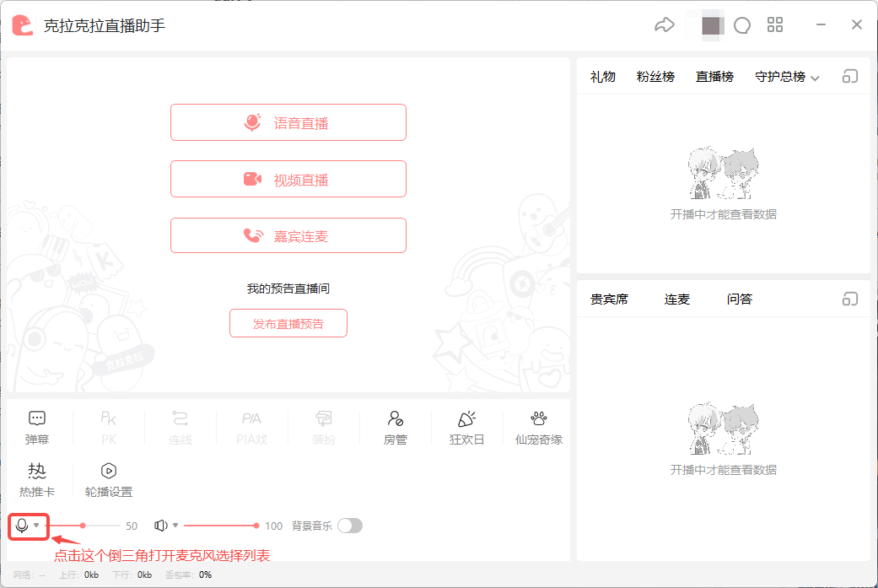Mute the microphone icon
The height and width of the screenshot is (588, 878).
click(22, 526)
